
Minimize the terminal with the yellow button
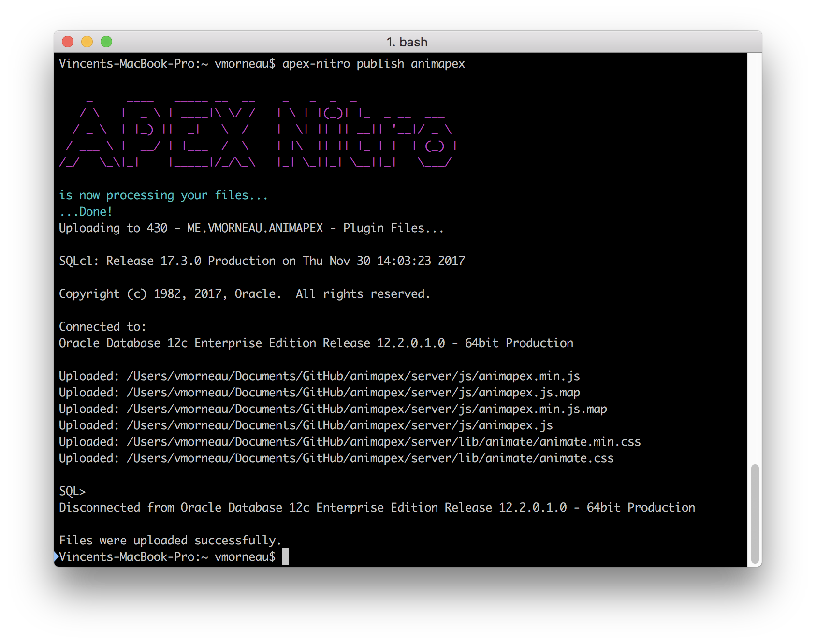point(87,42)
